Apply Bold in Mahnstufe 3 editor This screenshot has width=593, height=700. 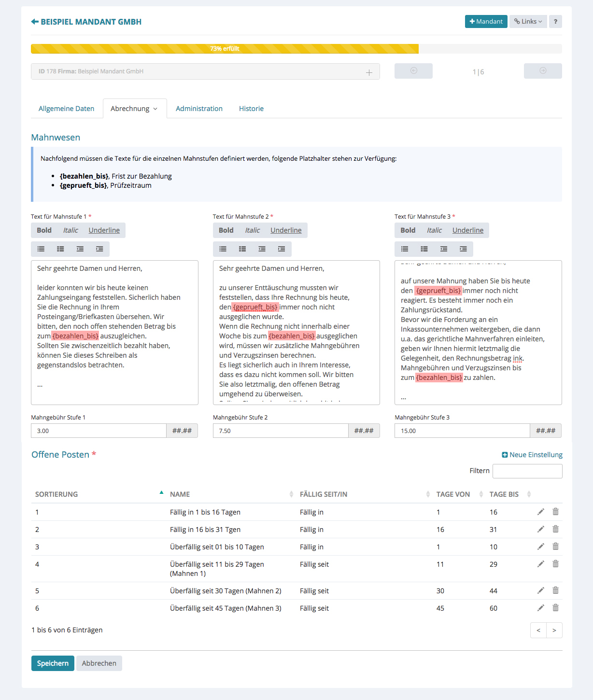pyautogui.click(x=408, y=230)
